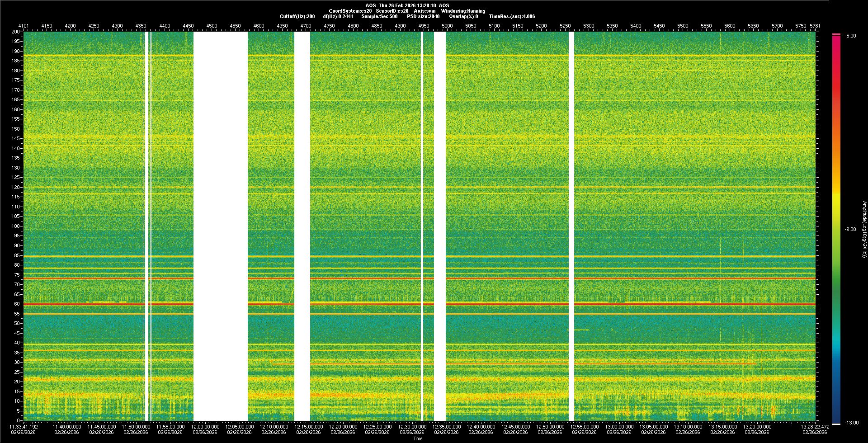Click the 100 Hz frequency axis label
Image resolution: width=868 pixels, height=443 pixels.
(15, 226)
